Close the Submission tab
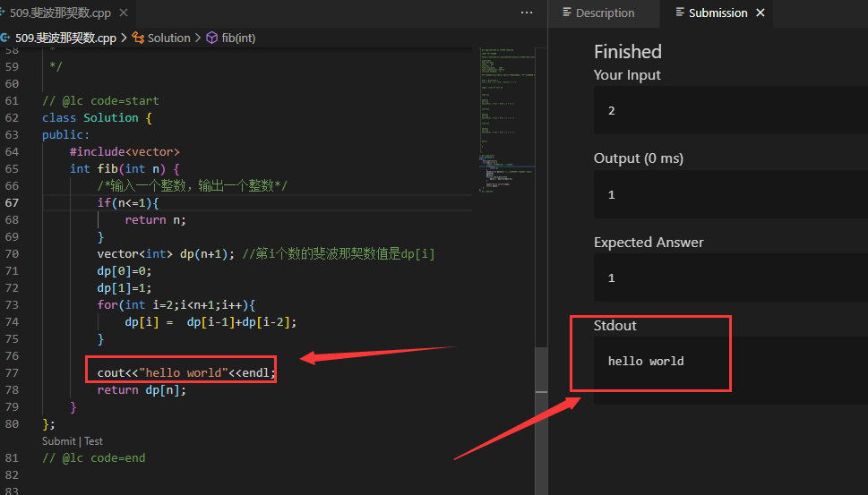The height and width of the screenshot is (495, 868). [x=761, y=13]
